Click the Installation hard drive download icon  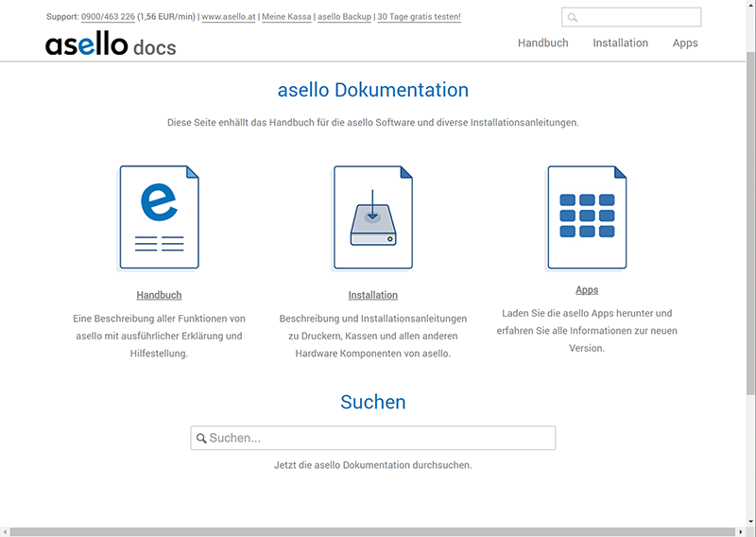coord(372,217)
